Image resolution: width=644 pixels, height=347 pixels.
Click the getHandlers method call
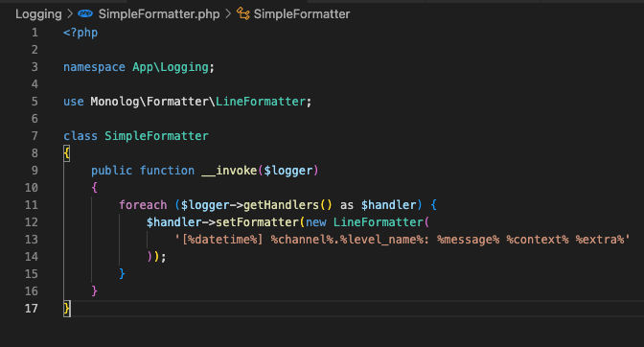coord(282,205)
